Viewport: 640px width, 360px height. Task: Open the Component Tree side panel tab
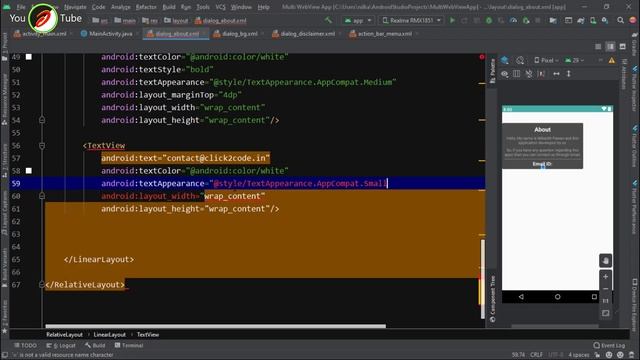coord(492,299)
